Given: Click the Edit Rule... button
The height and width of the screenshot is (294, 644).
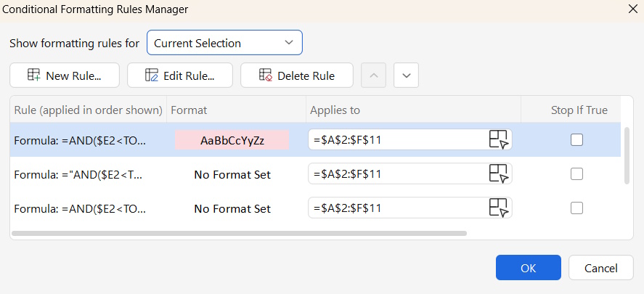Looking at the screenshot, I should coord(180,75).
